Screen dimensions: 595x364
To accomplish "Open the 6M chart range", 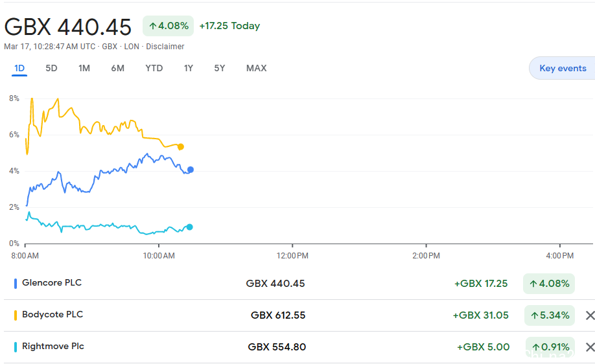I will tap(117, 68).
